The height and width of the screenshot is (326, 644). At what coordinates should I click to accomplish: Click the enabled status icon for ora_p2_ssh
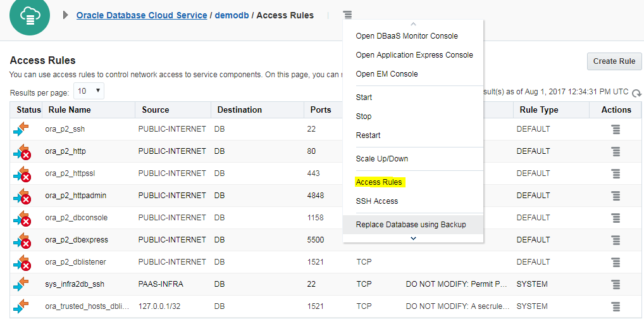point(21,129)
